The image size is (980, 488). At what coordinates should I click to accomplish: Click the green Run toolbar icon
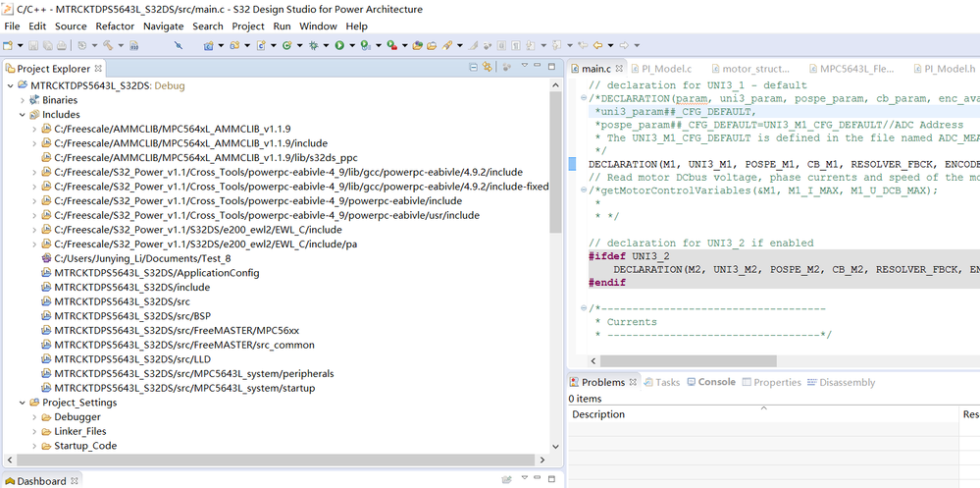point(339,45)
